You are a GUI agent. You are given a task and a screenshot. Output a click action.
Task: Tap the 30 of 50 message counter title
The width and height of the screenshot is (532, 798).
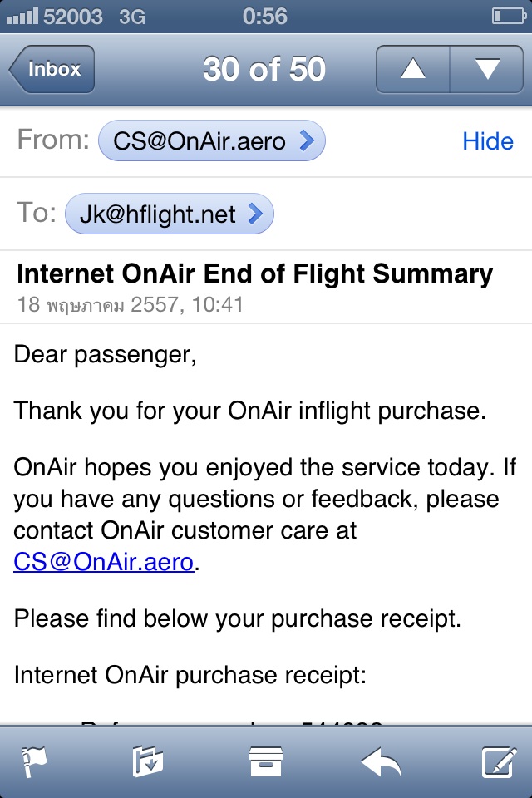pyautogui.click(x=264, y=69)
